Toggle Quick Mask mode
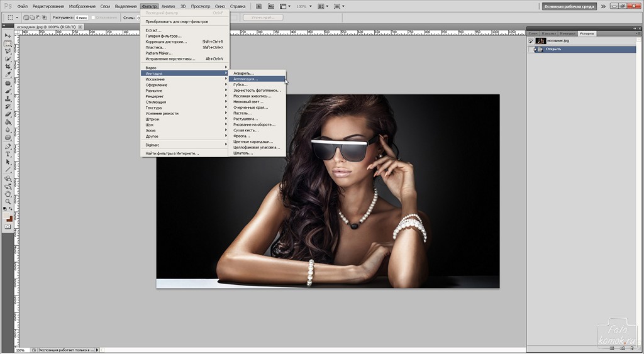This screenshot has width=644, height=354. [x=8, y=227]
